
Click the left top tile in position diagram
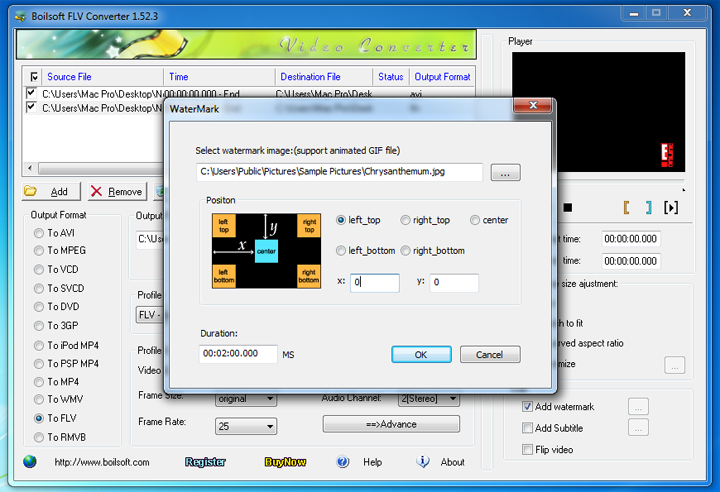click(224, 226)
